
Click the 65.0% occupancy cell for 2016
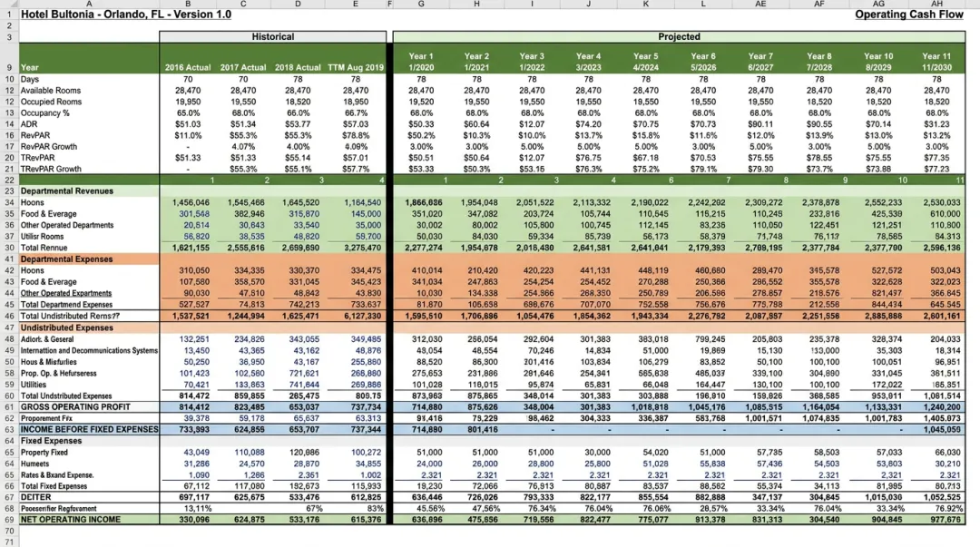tap(188, 113)
